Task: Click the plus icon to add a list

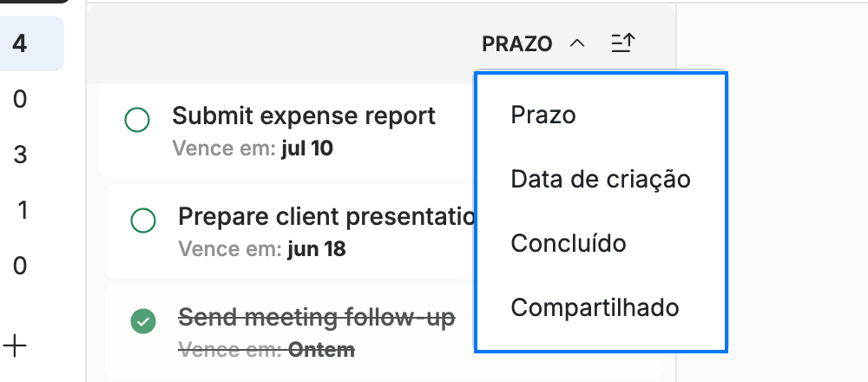Action: point(15,346)
